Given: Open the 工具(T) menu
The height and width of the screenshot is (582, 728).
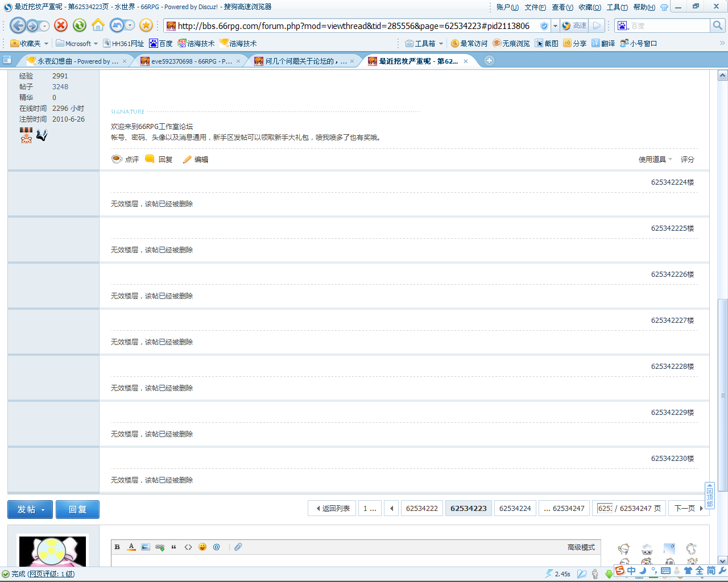Looking at the screenshot, I should pos(617,7).
